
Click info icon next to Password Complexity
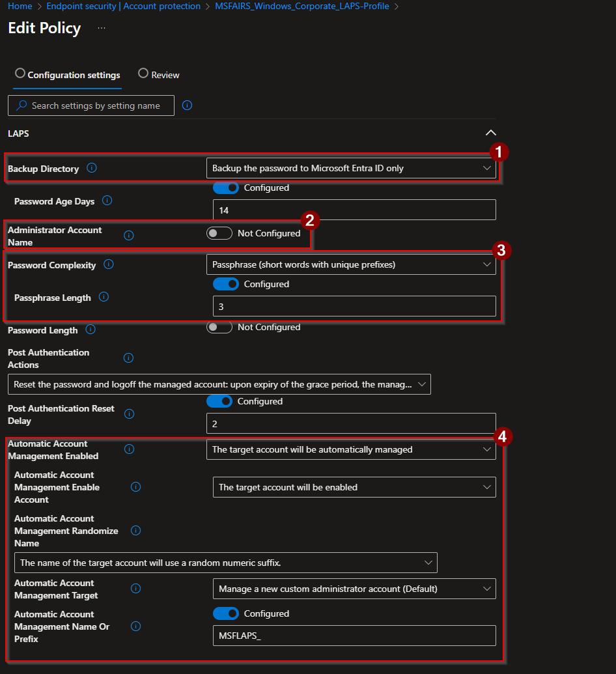click(109, 264)
